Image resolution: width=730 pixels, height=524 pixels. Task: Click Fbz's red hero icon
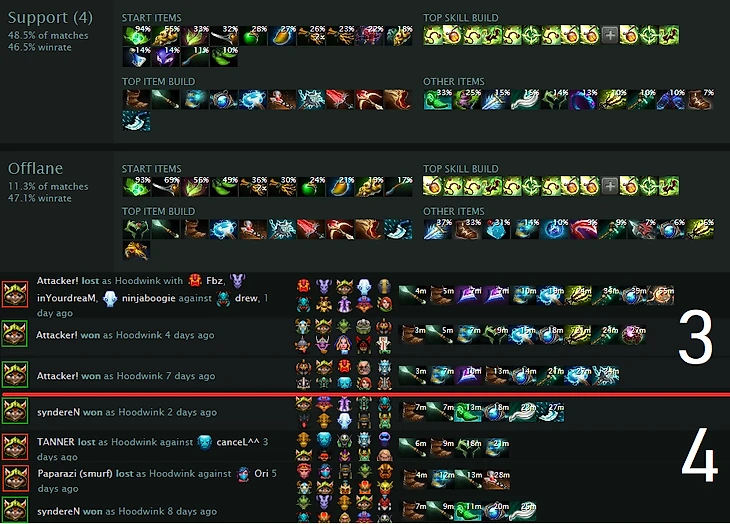(195, 280)
